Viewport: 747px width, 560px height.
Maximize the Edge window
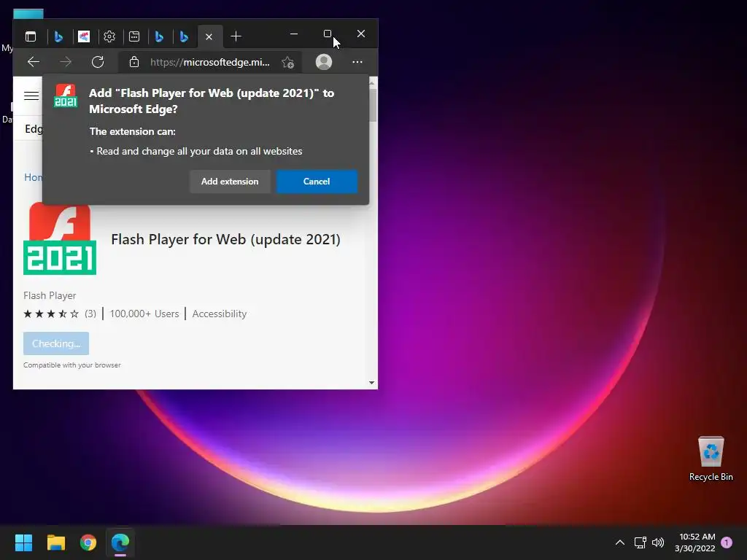tap(328, 34)
